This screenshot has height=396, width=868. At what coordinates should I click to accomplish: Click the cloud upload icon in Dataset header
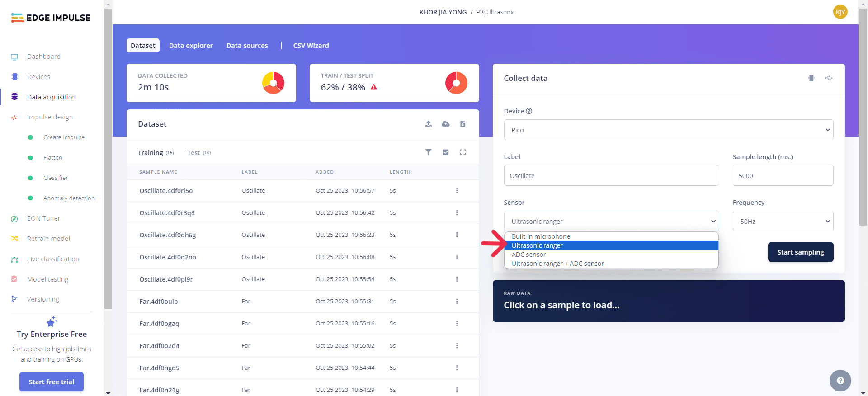click(x=445, y=124)
